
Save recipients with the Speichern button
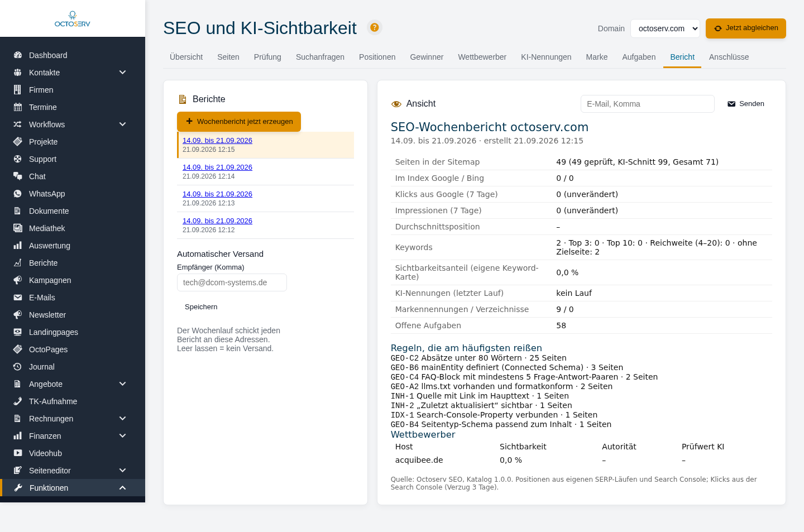pyautogui.click(x=201, y=307)
